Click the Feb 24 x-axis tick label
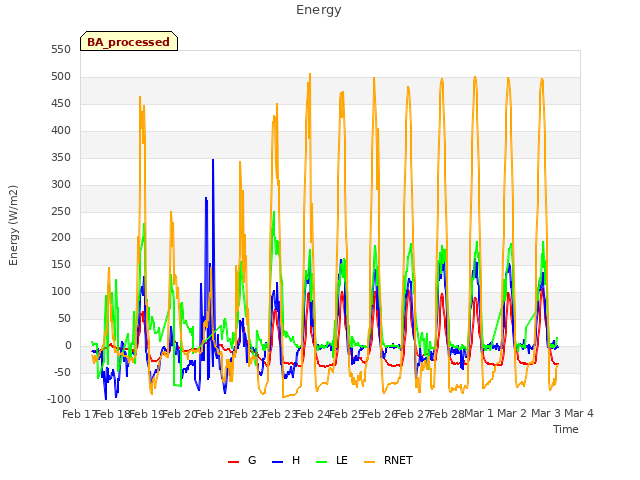 pyautogui.click(x=312, y=414)
